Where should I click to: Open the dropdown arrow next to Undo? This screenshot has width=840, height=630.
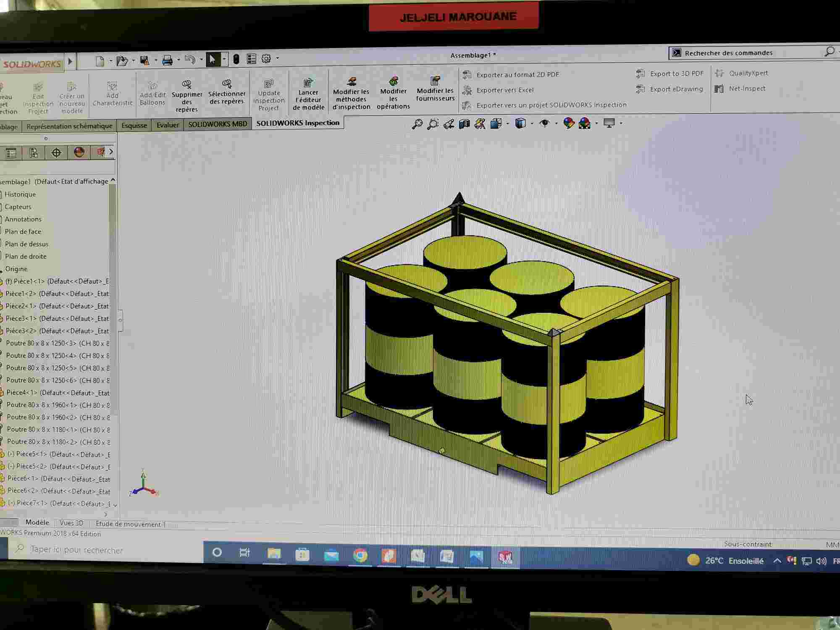[x=201, y=60]
